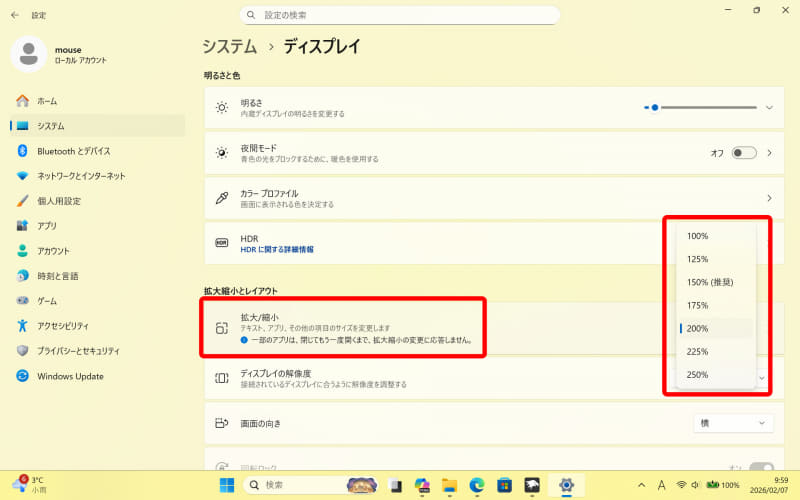800x500 pixels.
Task: Open ネットワークとインターネット settings
Action: (x=97, y=176)
